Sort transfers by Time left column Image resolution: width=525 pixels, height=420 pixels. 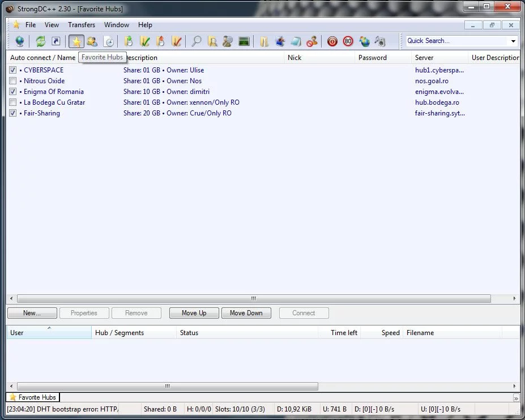(x=339, y=333)
